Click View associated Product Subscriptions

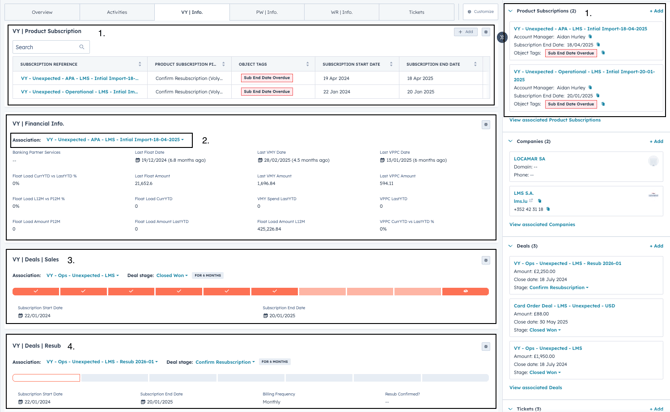[x=555, y=120]
